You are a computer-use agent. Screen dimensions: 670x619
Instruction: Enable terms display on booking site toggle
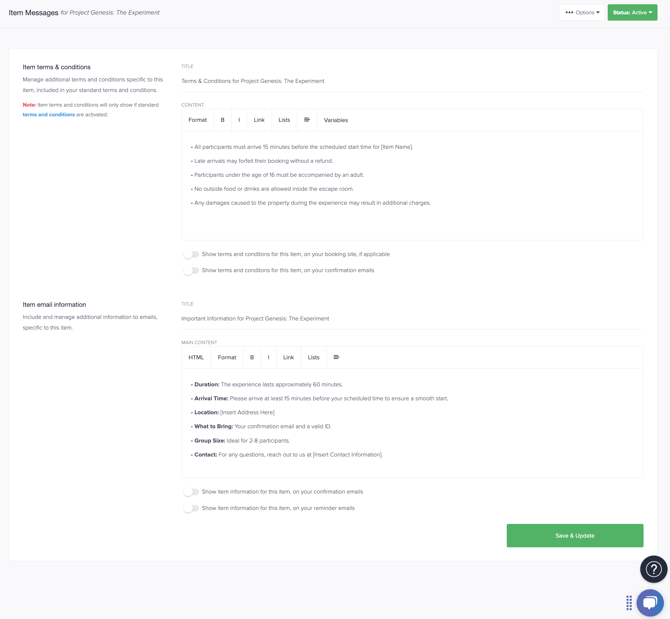pos(191,255)
